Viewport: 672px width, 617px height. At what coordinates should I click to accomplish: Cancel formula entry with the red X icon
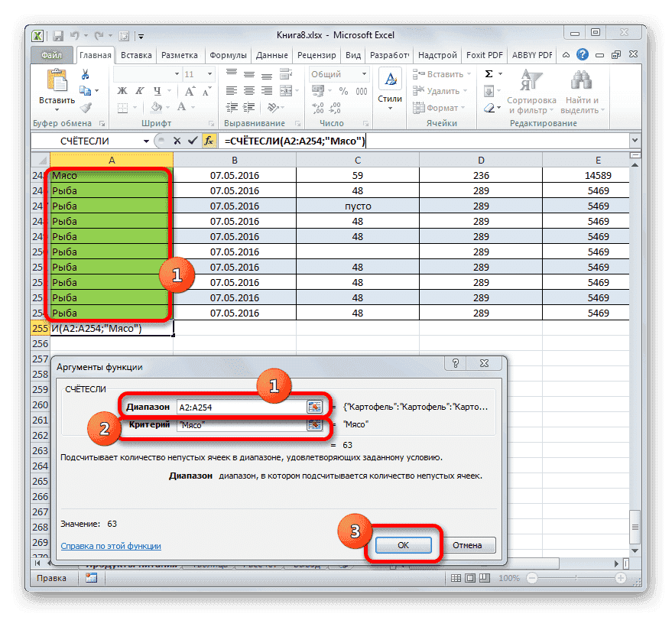pos(177,141)
